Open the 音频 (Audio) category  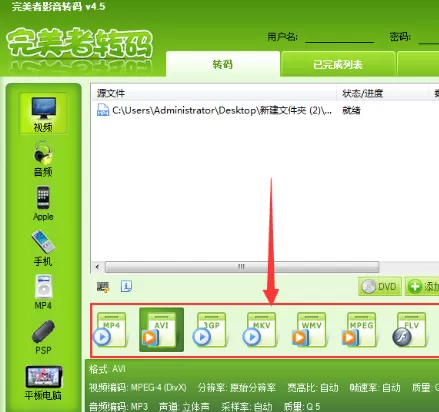tap(43, 159)
